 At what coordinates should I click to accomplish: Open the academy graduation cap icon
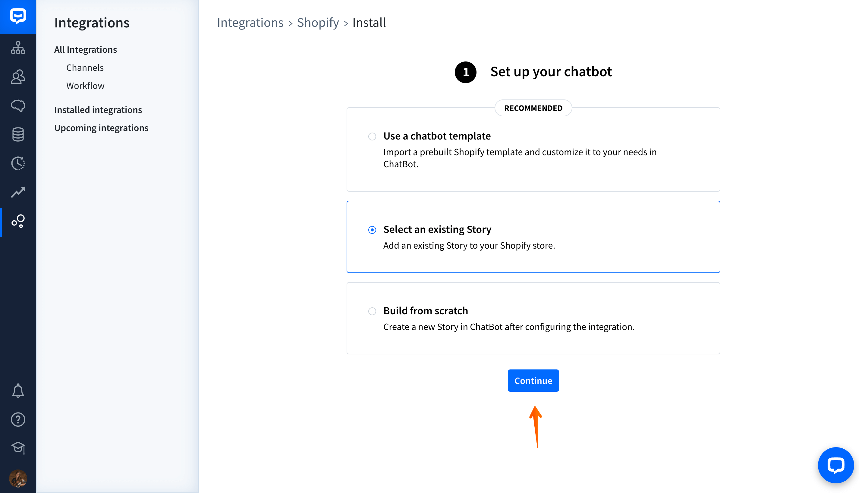coord(18,448)
